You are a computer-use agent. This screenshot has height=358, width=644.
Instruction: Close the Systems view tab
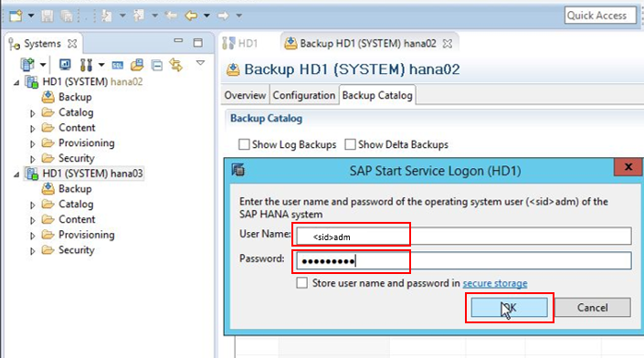point(72,44)
